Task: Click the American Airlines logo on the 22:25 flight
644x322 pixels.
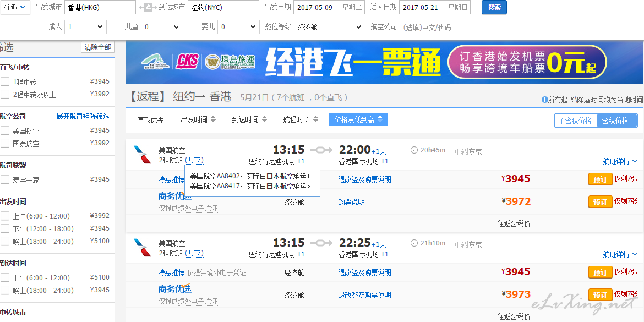Action: tap(142, 248)
